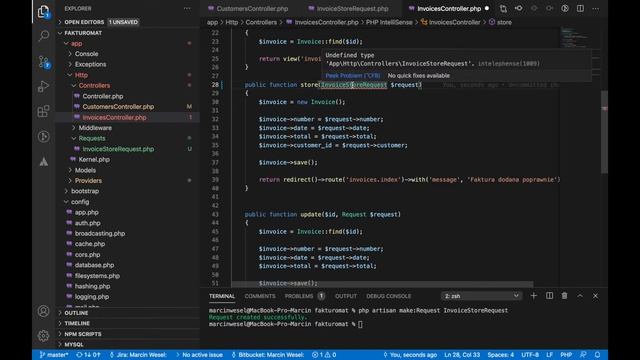Open the DEBUG CONSOLE tab
The image size is (640, 360).
tap(389, 296)
